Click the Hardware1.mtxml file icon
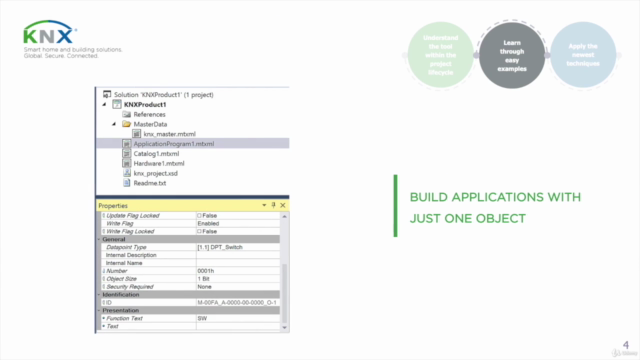 pos(127,163)
